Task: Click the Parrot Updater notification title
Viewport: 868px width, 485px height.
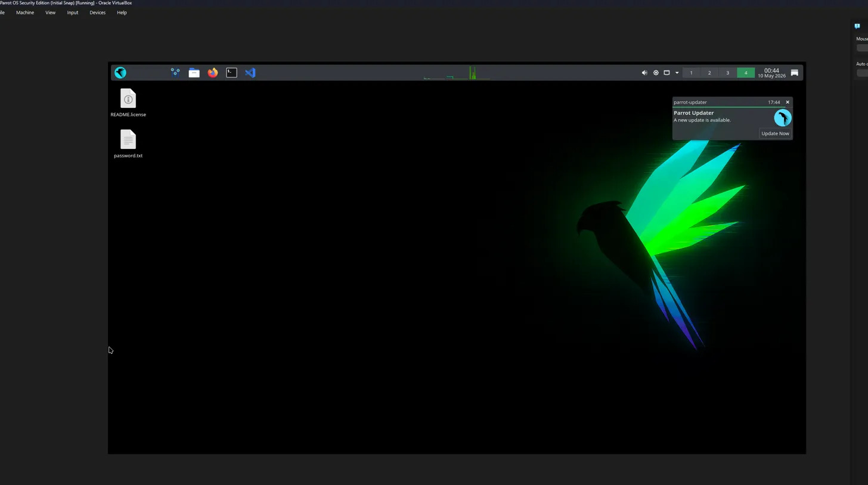Action: point(693,113)
